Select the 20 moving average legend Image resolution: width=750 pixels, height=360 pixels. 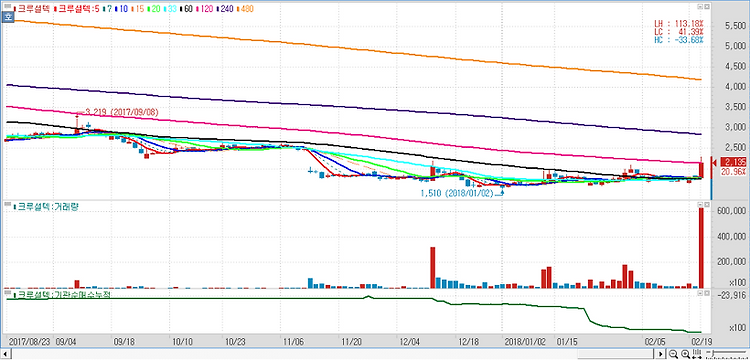pyautogui.click(x=155, y=9)
